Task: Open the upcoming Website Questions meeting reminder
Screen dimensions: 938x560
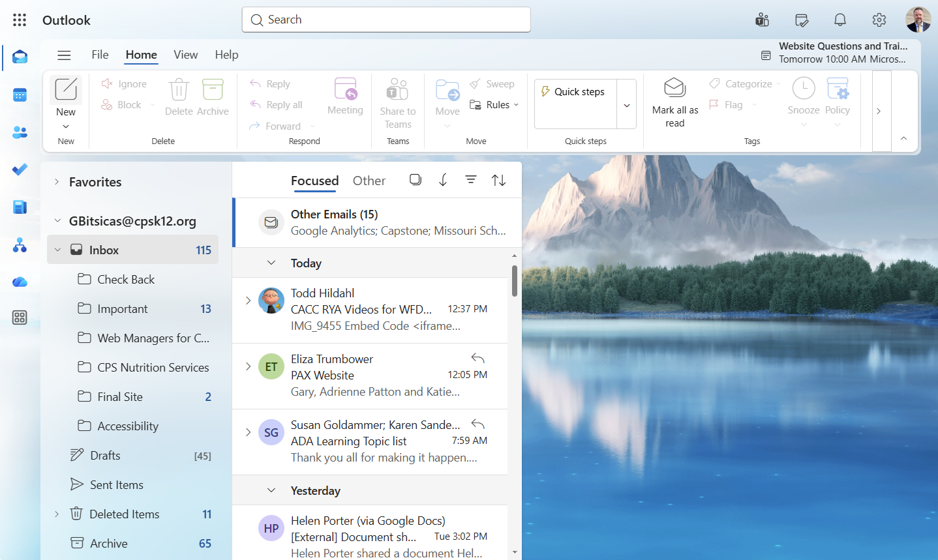Action: coord(834,53)
